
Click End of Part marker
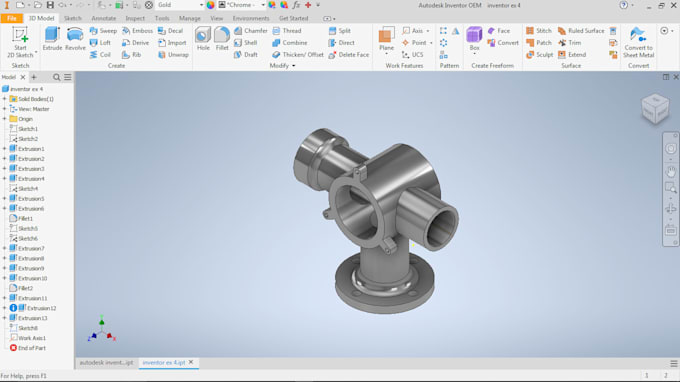(28, 348)
